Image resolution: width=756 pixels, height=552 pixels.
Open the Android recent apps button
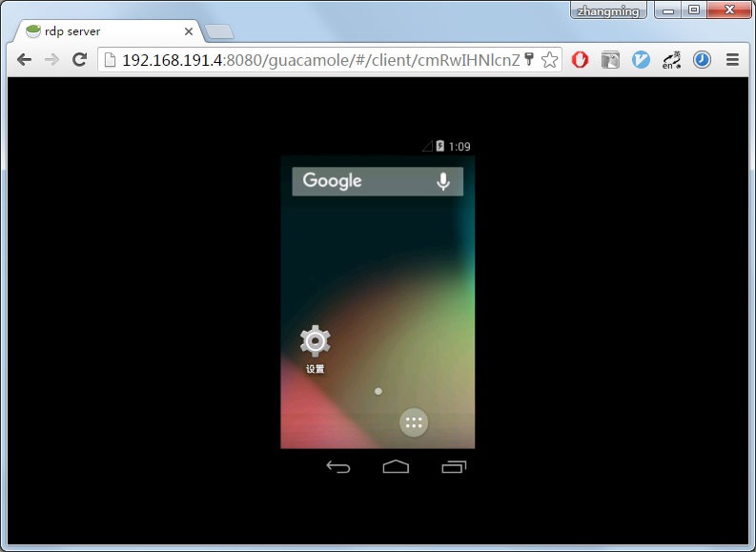pos(454,467)
